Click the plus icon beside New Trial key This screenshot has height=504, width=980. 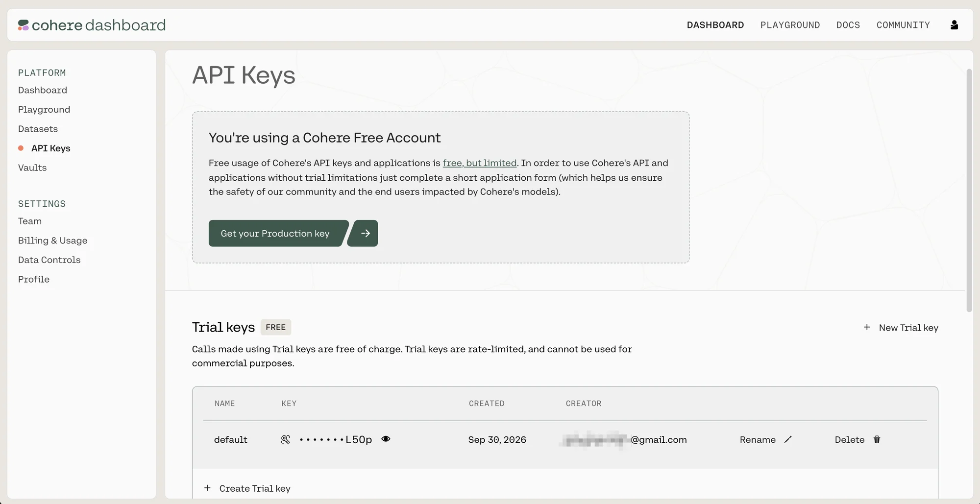(867, 327)
